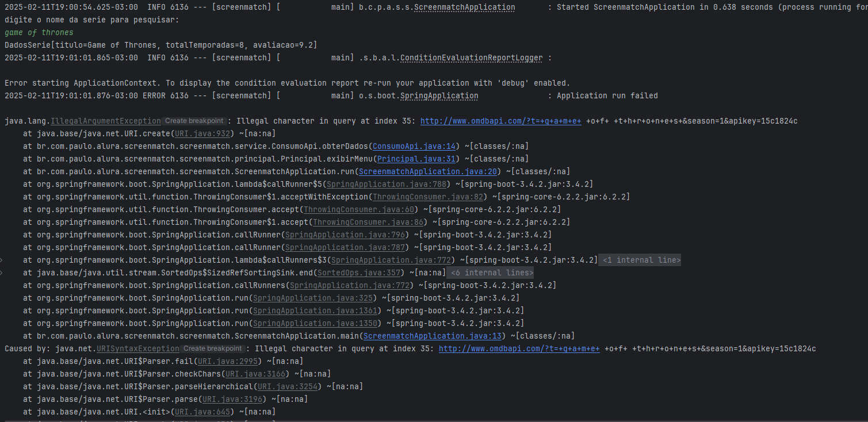Open ThrowingConsumer.java:82 link
This screenshot has height=422, width=868.
[428, 197]
